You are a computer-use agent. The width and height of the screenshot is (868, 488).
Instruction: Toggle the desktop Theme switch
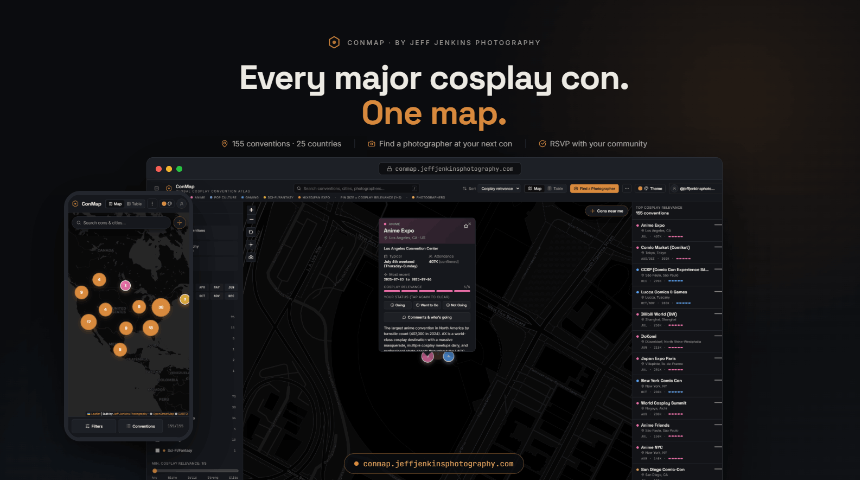(x=650, y=189)
